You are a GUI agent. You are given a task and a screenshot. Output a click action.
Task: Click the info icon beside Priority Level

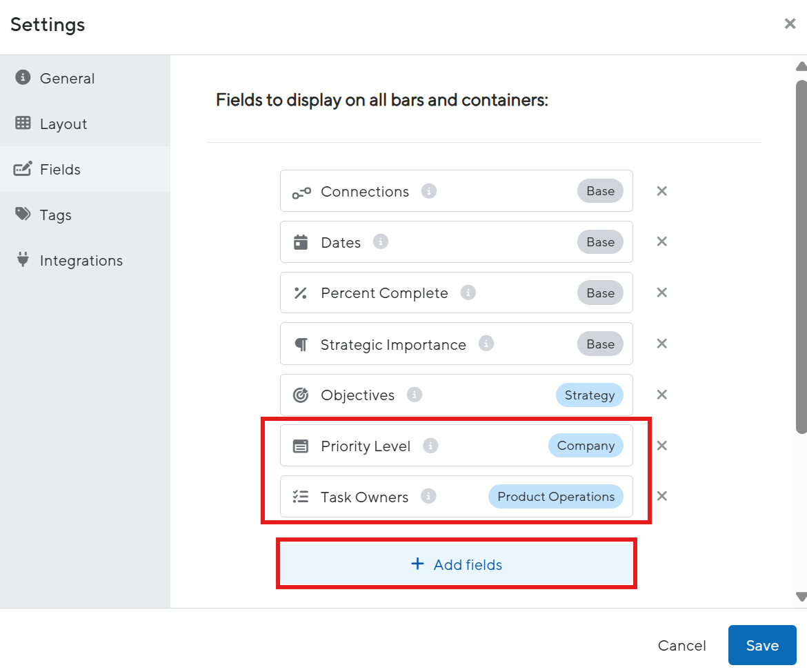[x=430, y=446]
